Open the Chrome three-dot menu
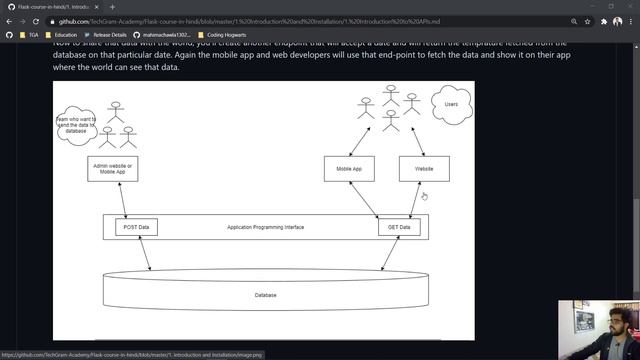Image resolution: width=640 pixels, height=360 pixels. pyautogui.click(x=631, y=22)
